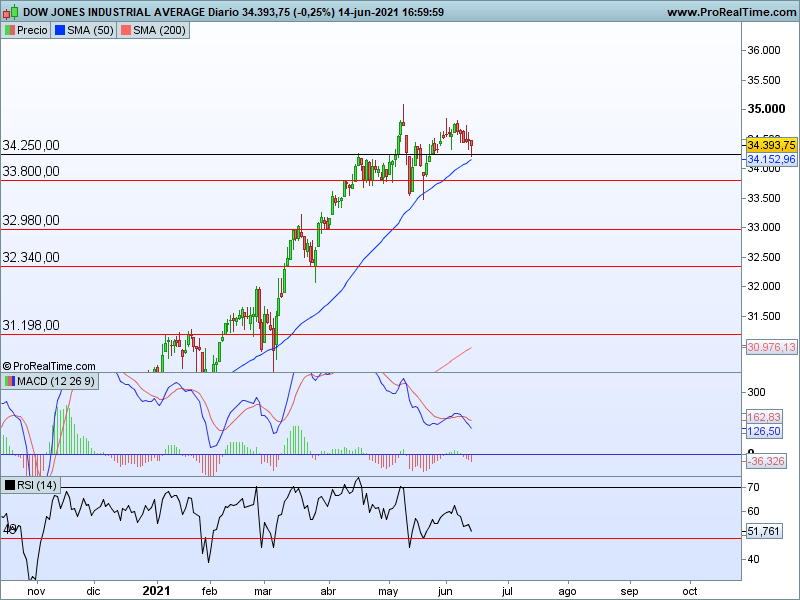Click the 2021 year label on the time axis
800x600 pixels.
pos(156,591)
